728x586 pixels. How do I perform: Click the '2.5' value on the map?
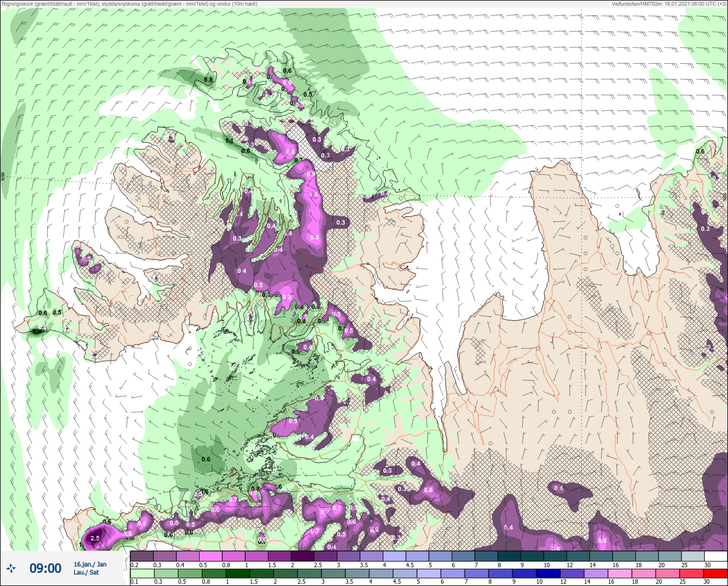(95, 538)
